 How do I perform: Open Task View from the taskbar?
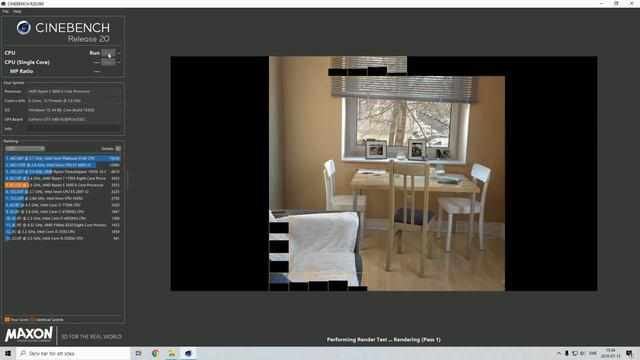[x=139, y=353]
